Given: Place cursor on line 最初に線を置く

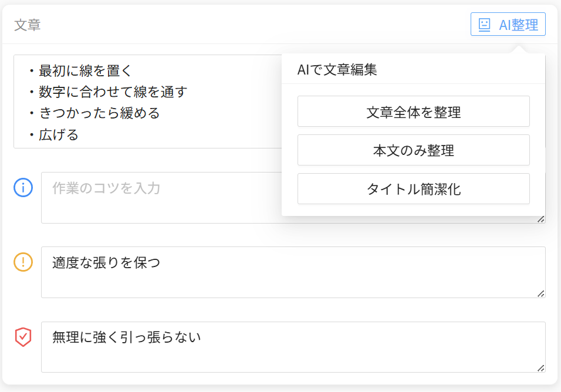Looking at the screenshot, I should pos(85,71).
